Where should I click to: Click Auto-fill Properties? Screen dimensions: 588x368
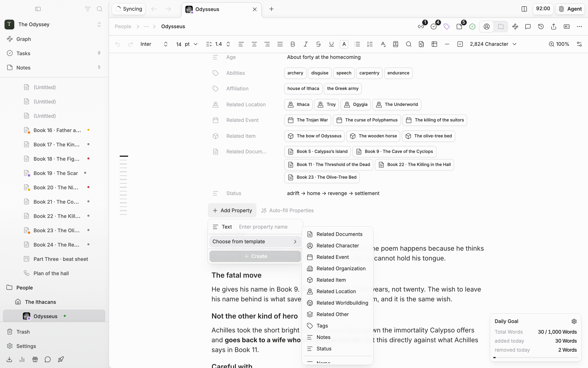287,210
